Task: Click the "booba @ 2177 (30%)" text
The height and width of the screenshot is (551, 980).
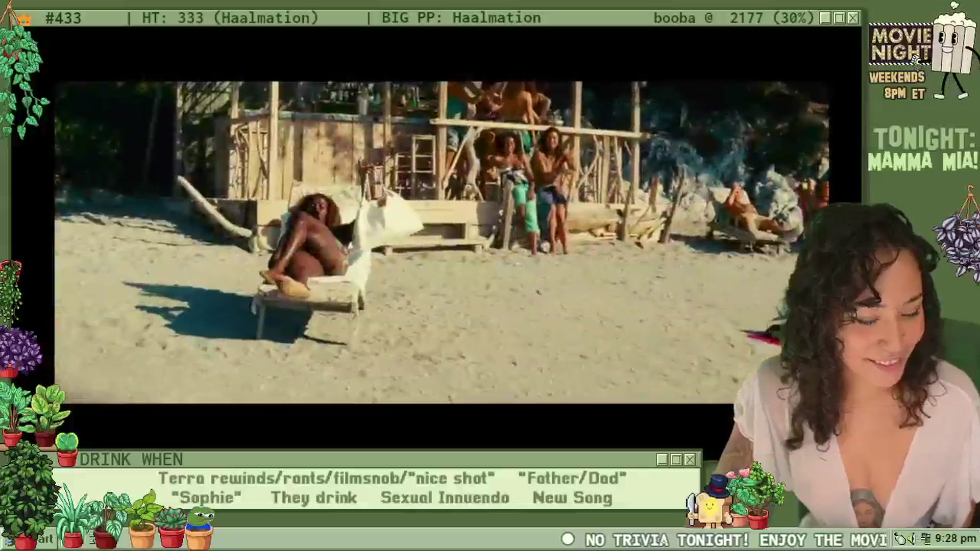Action: coord(733,18)
